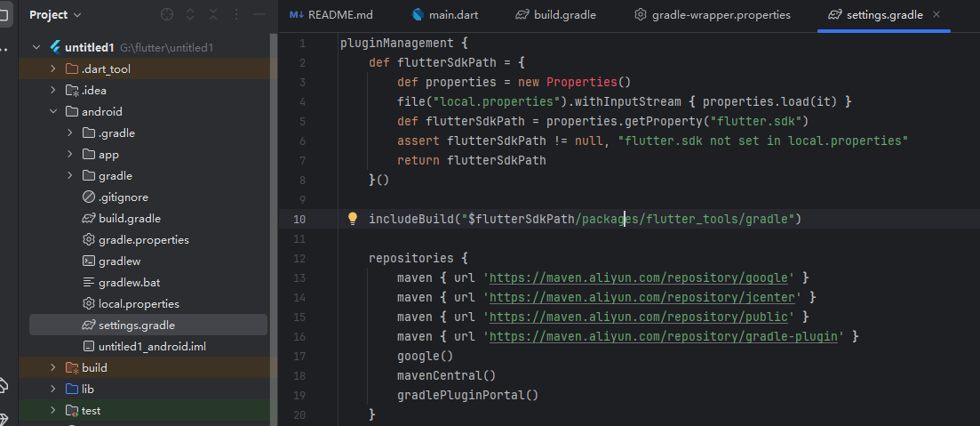Click the test folder icon
The width and height of the screenshot is (980, 426).
pyautogui.click(x=72, y=410)
